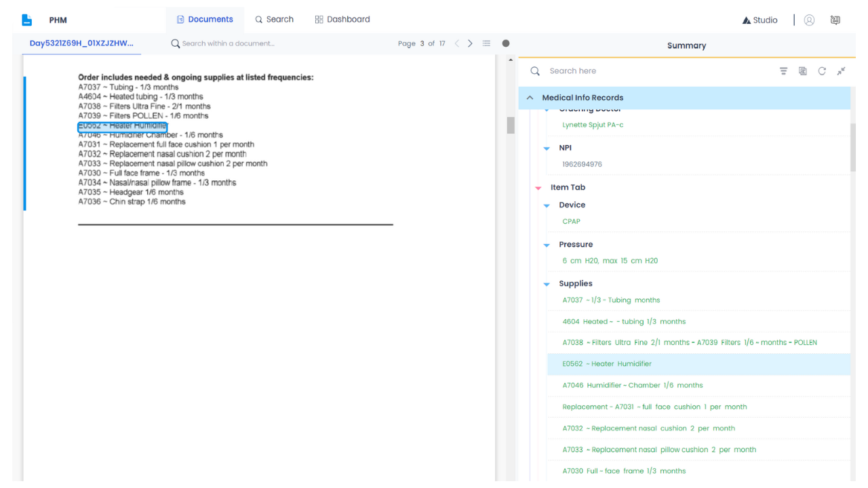Collapse the Pressure field
The width and height of the screenshot is (868, 488).
[547, 245]
